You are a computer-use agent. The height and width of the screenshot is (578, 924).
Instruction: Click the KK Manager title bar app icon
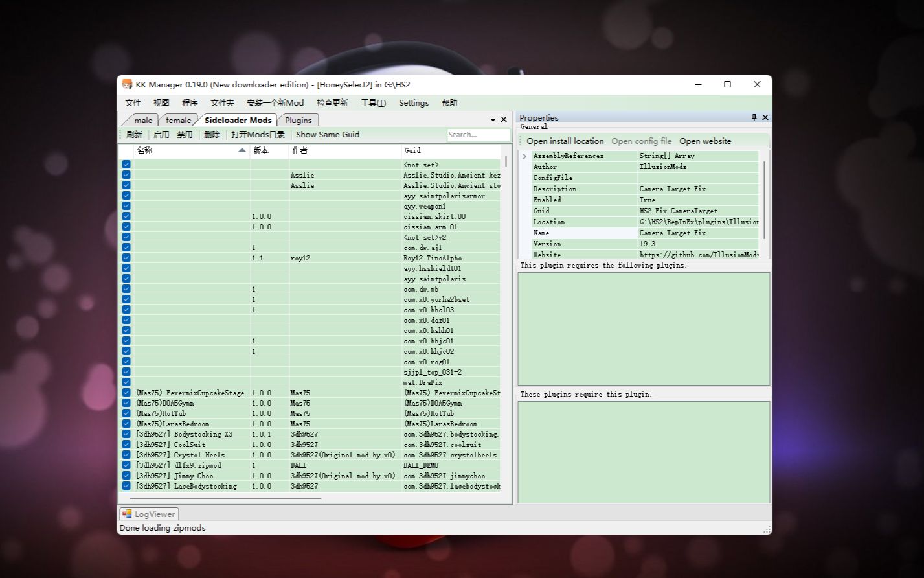127,84
